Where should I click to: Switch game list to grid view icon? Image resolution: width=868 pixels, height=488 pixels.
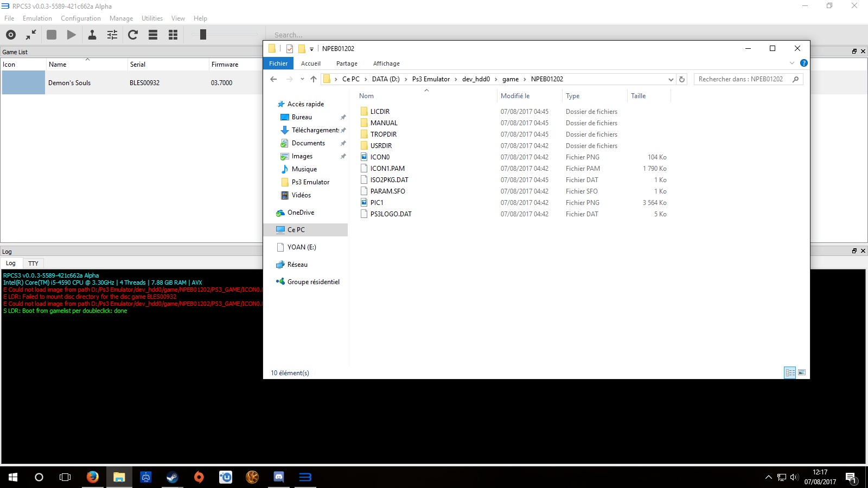[x=173, y=35]
